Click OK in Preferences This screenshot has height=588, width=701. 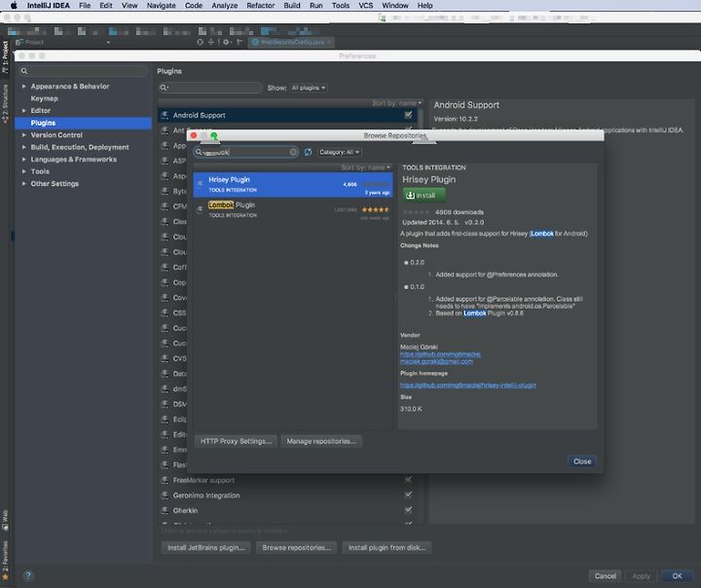click(x=678, y=576)
